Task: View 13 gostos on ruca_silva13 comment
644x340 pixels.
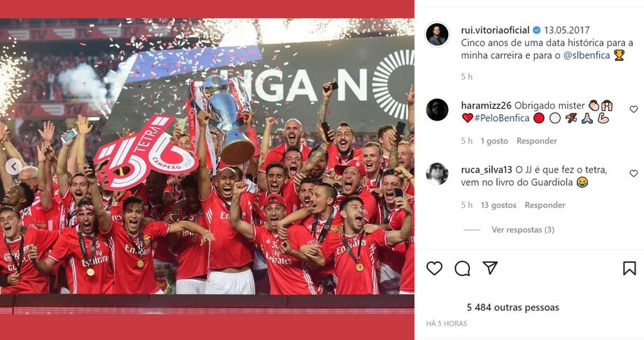Action: pos(498,205)
